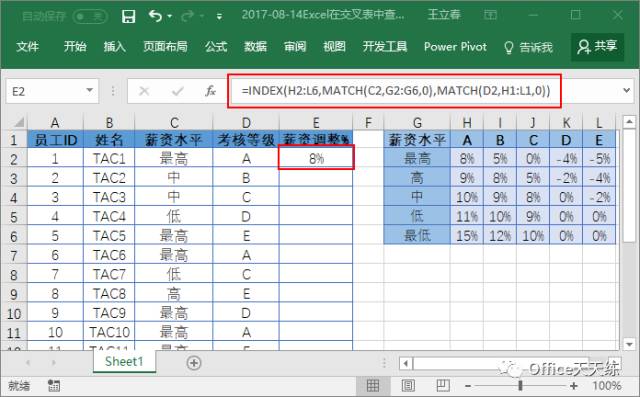
Task: Click the user name 王立春
Action: [x=444, y=15]
